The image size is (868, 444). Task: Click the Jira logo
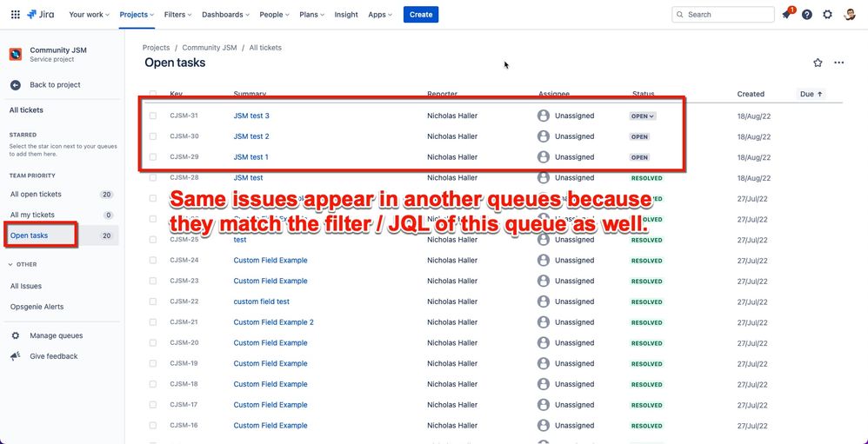tap(40, 15)
